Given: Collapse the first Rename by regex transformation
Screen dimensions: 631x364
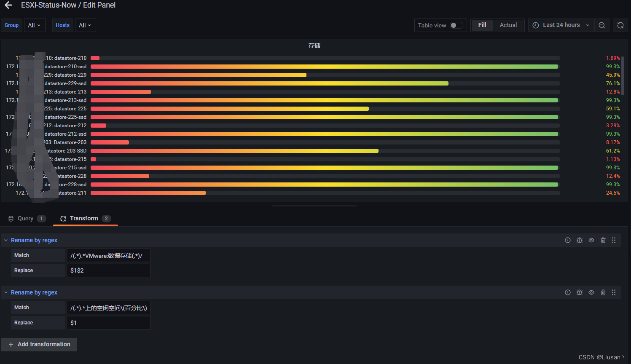Looking at the screenshot, I should click(6, 240).
